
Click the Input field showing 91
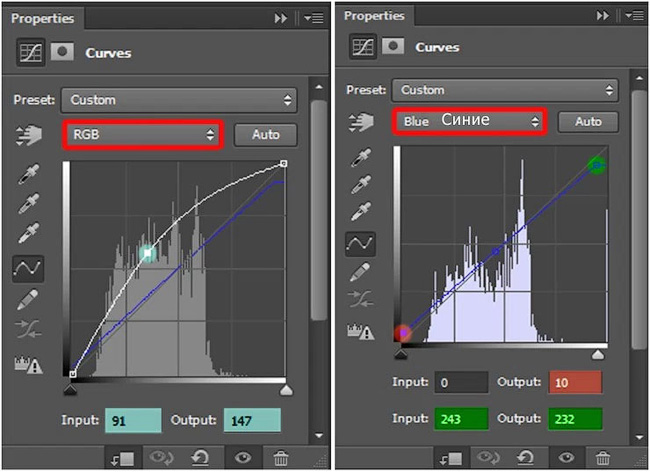[x=133, y=421]
